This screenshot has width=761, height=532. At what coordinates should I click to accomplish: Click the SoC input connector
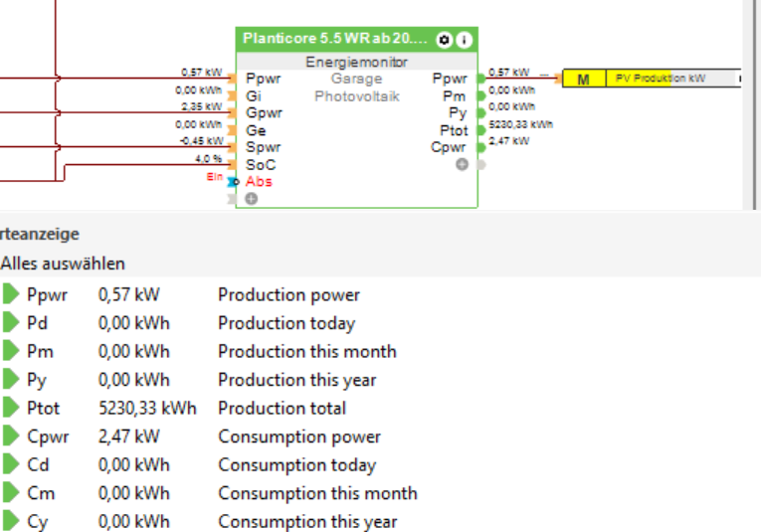232,164
